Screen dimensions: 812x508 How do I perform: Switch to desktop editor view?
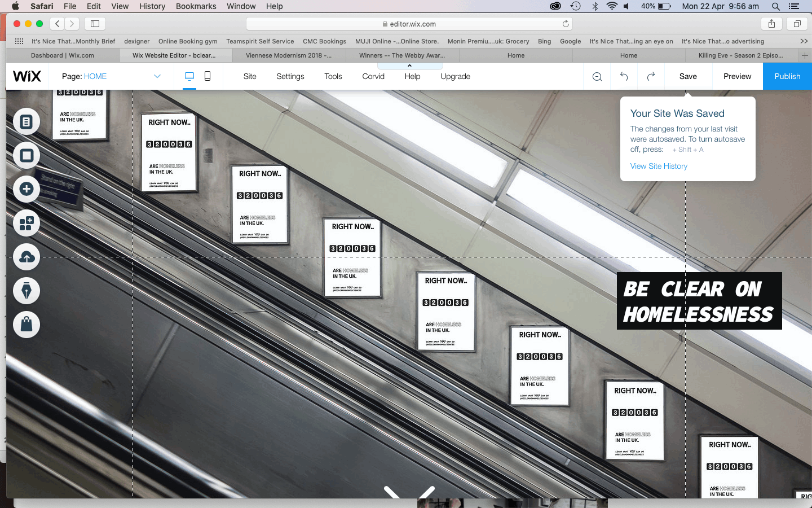coord(189,76)
